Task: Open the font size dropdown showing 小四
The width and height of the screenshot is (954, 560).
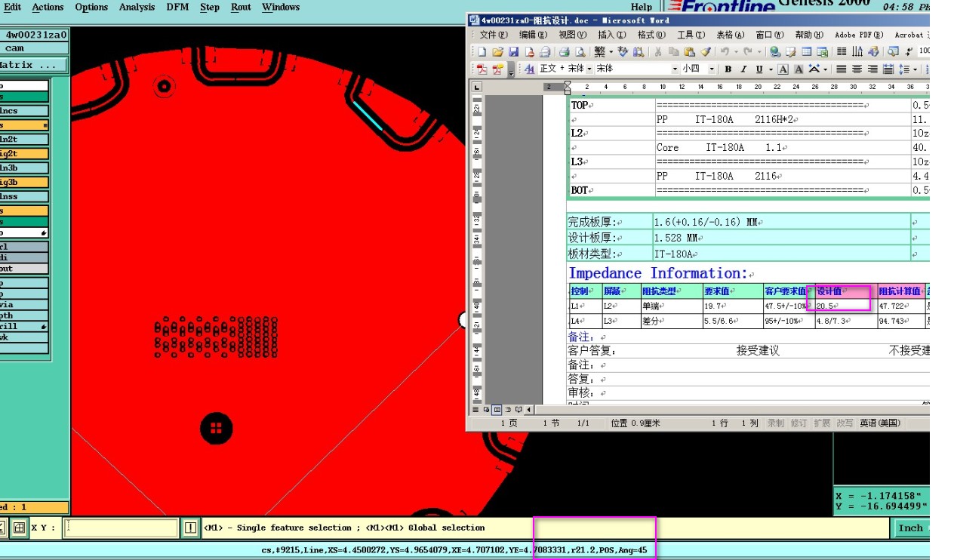Action: coord(712,69)
